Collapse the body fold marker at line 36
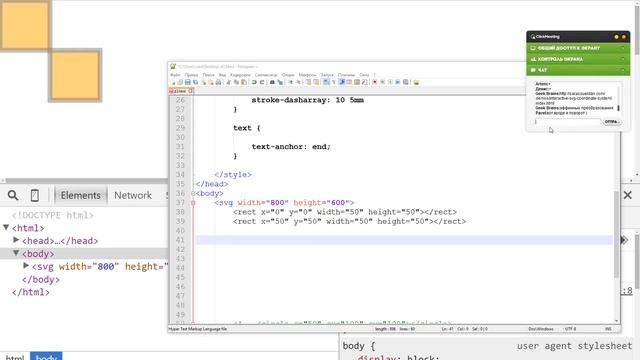640x360 pixels. [193, 193]
